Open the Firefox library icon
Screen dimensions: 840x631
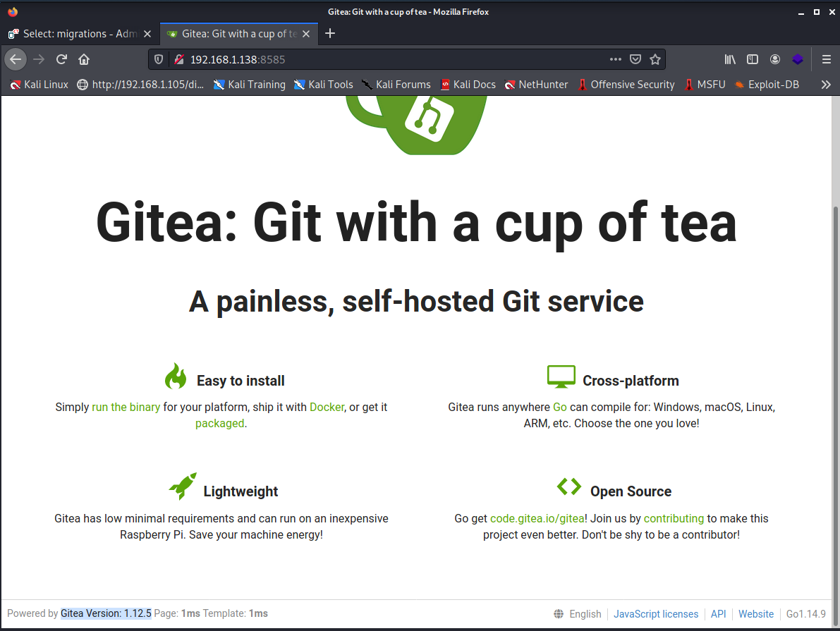coord(730,59)
